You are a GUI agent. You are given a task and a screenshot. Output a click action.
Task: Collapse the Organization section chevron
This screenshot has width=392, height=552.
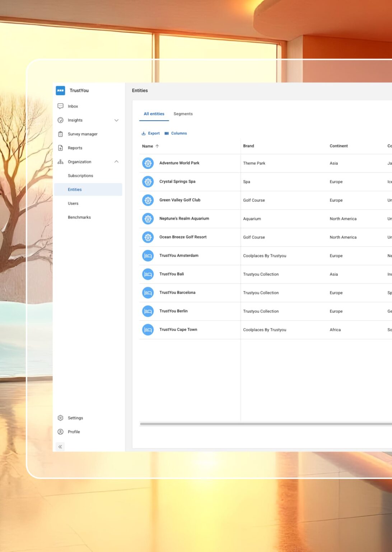point(116,162)
